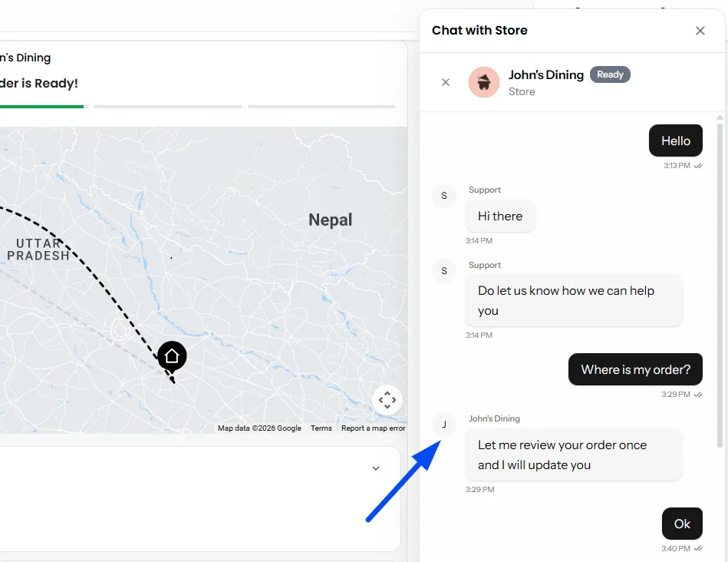Click the J avatar for John's Dining message
The height and width of the screenshot is (562, 728).
[x=444, y=425]
